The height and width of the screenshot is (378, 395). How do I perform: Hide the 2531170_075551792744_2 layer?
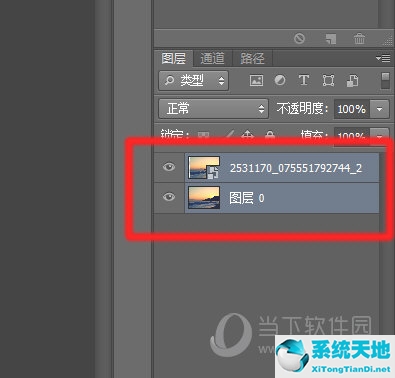(x=169, y=167)
